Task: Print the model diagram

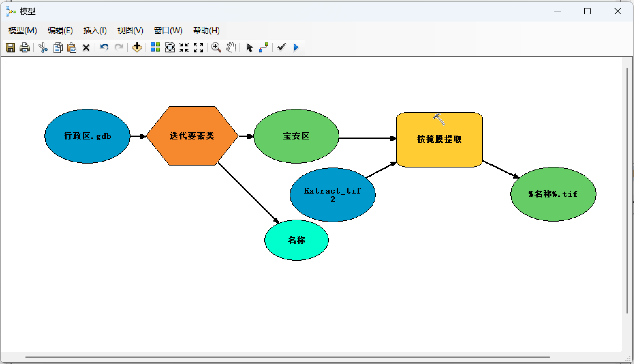Action: click(25, 48)
